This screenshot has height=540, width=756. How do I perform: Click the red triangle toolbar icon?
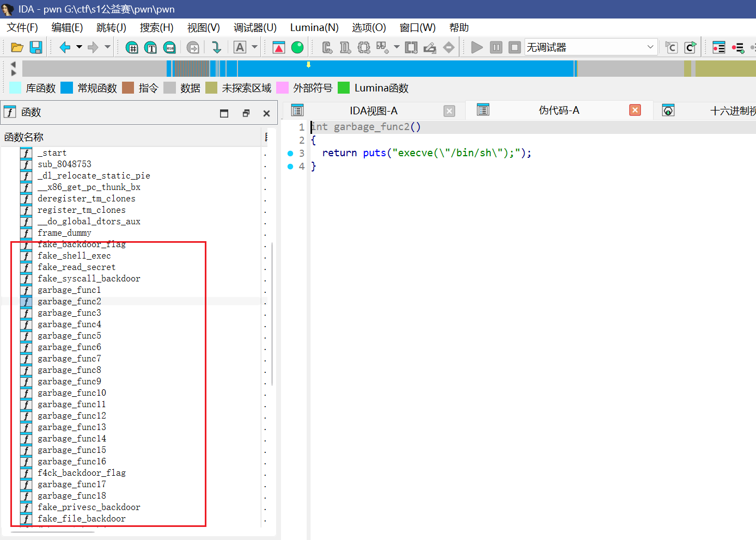279,48
